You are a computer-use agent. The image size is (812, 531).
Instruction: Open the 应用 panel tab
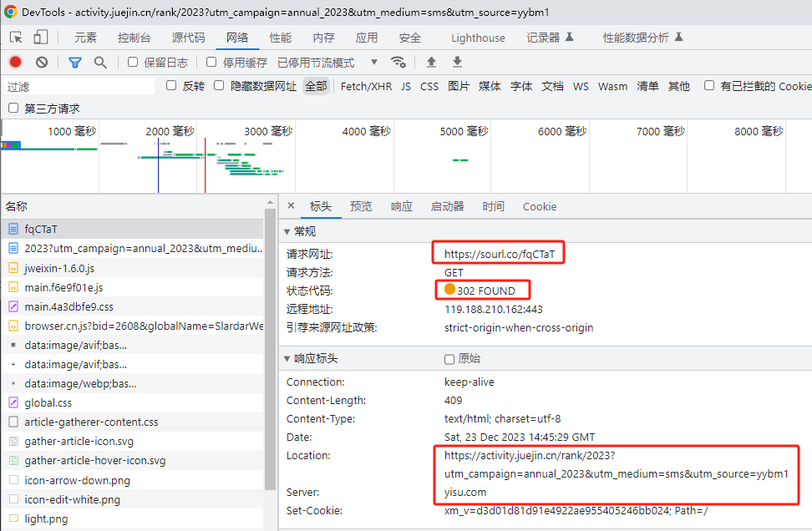367,38
